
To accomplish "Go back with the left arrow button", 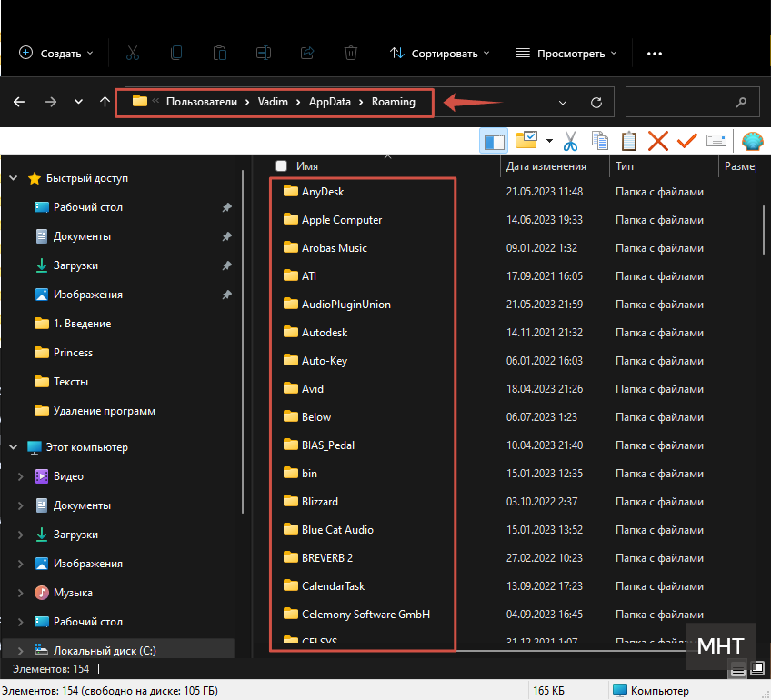I will pos(19,102).
